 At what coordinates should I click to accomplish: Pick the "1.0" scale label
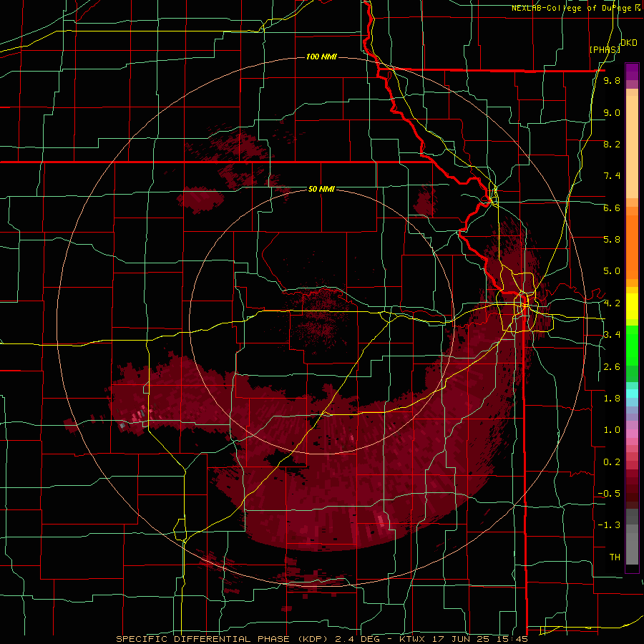click(x=612, y=430)
